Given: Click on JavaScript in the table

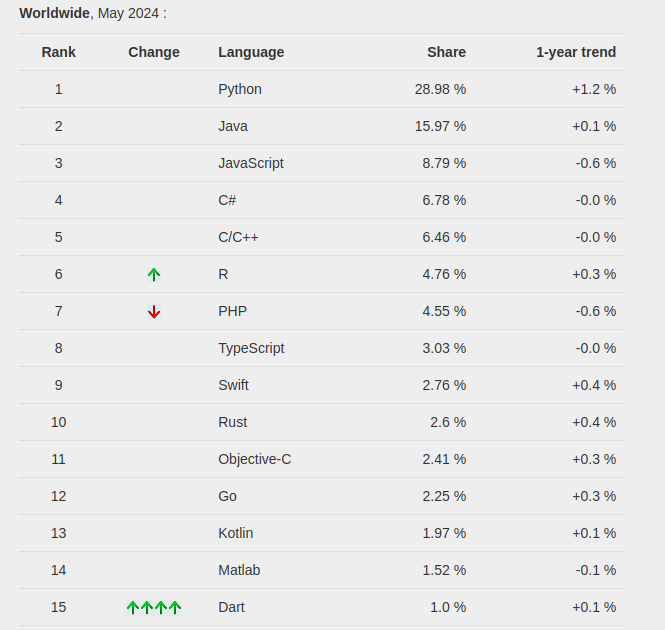Looking at the screenshot, I should tap(251, 163).
